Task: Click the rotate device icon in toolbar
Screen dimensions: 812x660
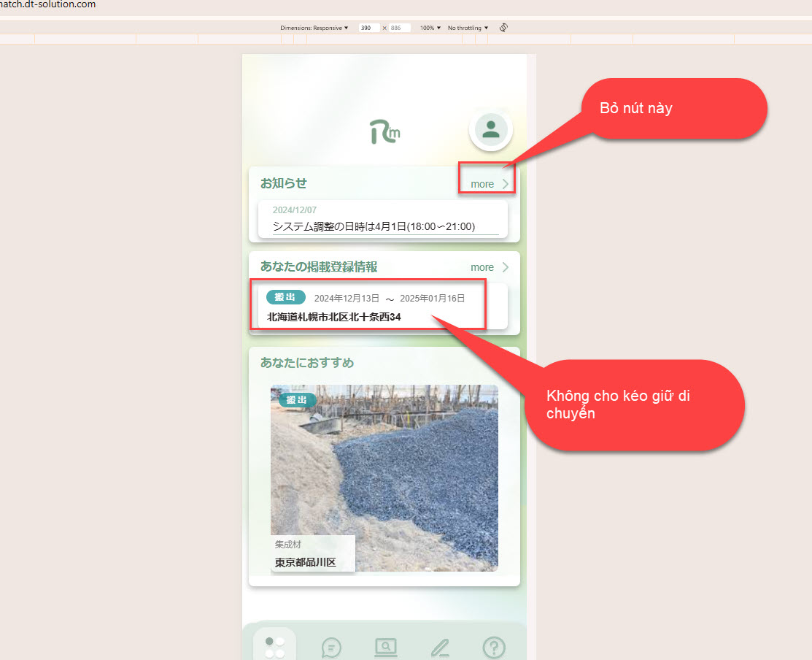Action: 503,28
